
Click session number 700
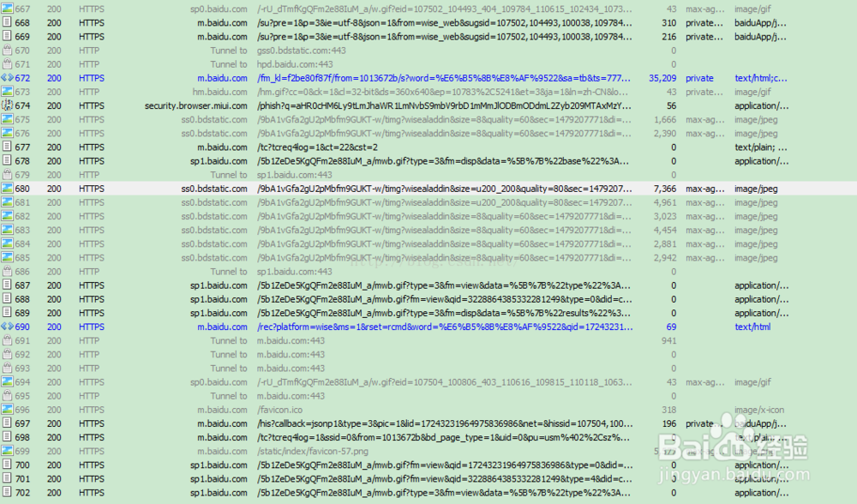coord(22,465)
